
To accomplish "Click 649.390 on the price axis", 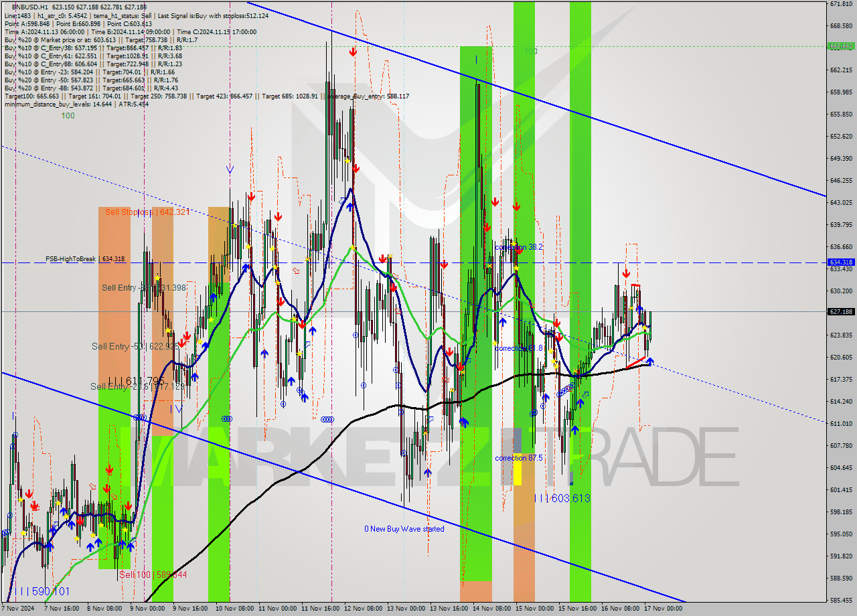I will click(841, 158).
